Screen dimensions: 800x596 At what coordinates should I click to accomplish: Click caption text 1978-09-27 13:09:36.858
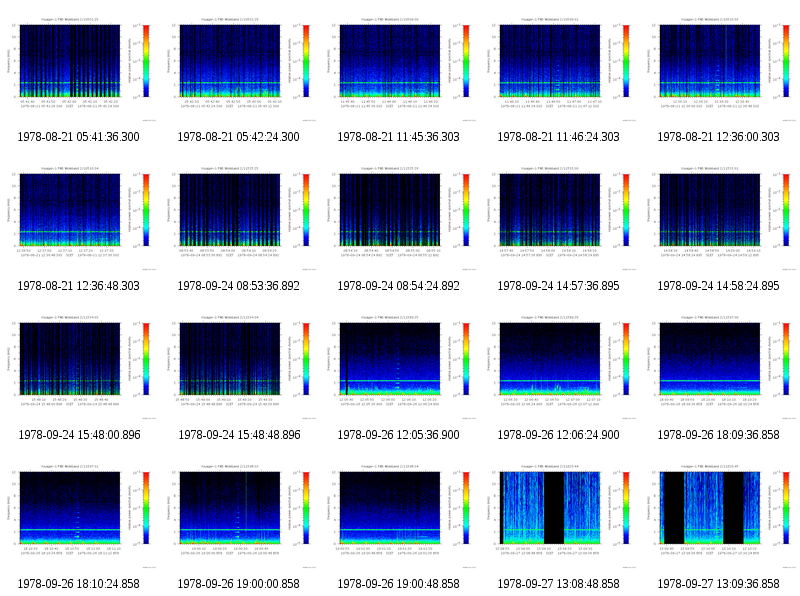pos(718,584)
